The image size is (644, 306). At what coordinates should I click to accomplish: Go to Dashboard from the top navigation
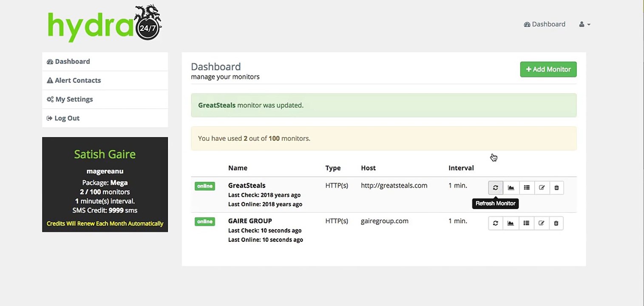(x=545, y=24)
